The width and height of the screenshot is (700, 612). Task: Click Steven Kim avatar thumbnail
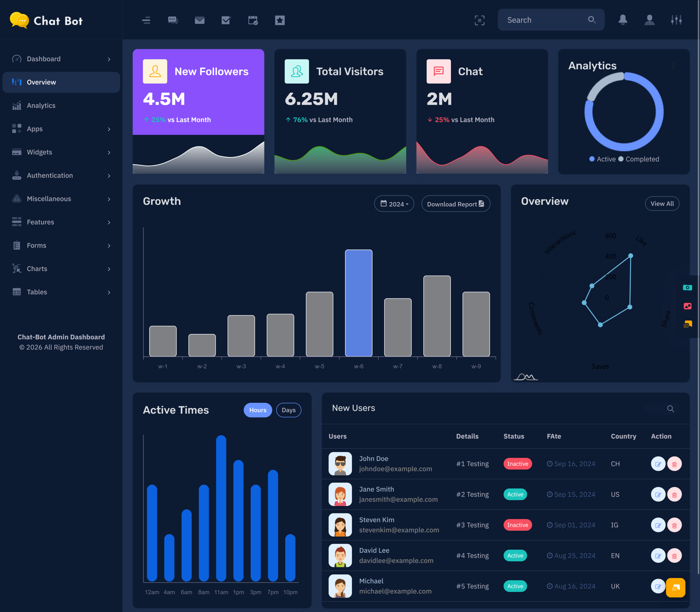click(340, 525)
